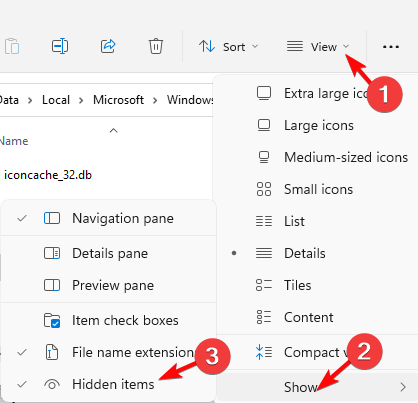Select Content view option
This screenshot has height=403, width=418.
point(315,317)
